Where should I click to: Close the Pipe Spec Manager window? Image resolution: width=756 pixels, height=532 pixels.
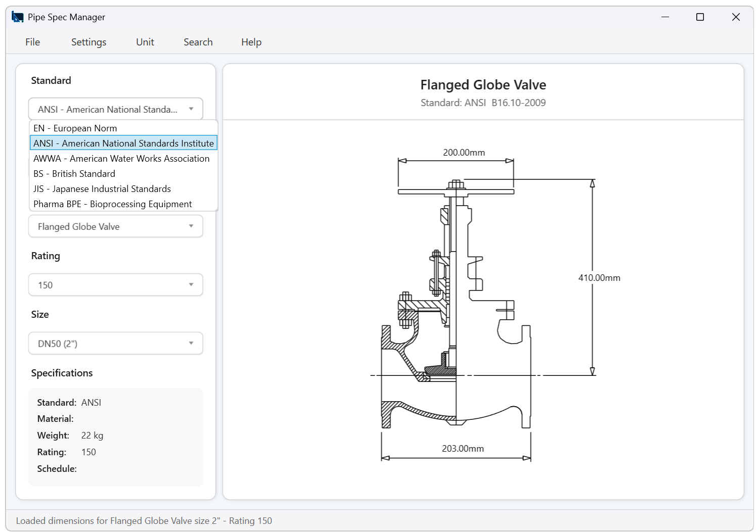736,17
